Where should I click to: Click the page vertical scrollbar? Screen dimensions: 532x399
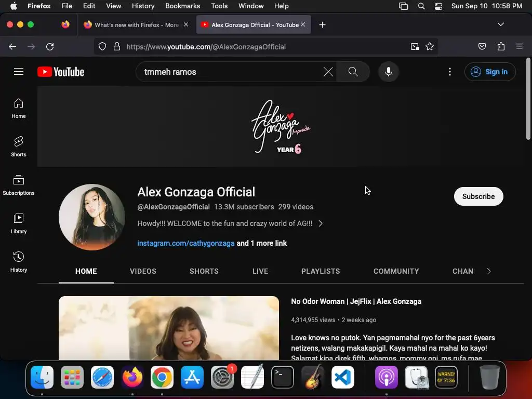528,99
